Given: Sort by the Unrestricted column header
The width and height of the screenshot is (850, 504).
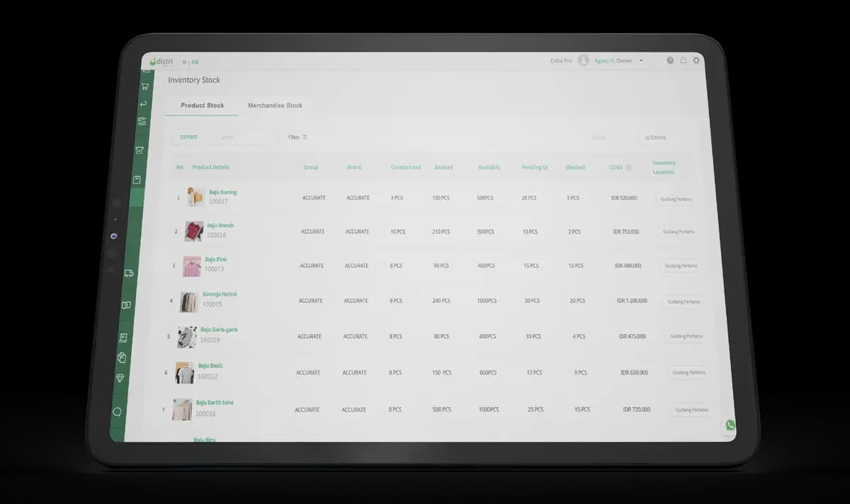Looking at the screenshot, I should point(406,168).
